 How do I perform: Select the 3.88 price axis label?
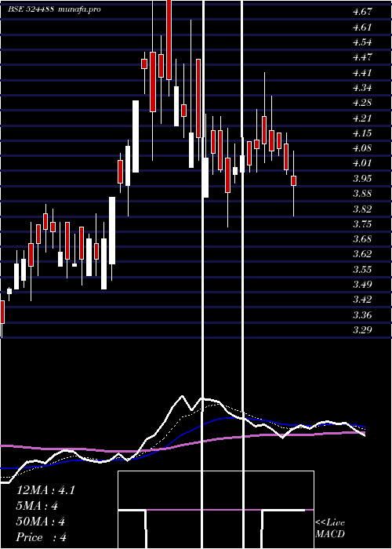[362, 194]
